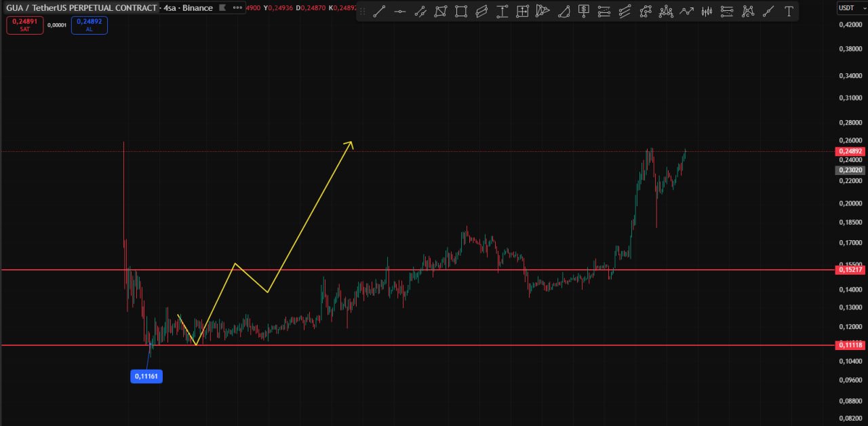This screenshot has height=426, width=868.
Task: Grab the drawing toolbar drag handle
Action: [362, 11]
